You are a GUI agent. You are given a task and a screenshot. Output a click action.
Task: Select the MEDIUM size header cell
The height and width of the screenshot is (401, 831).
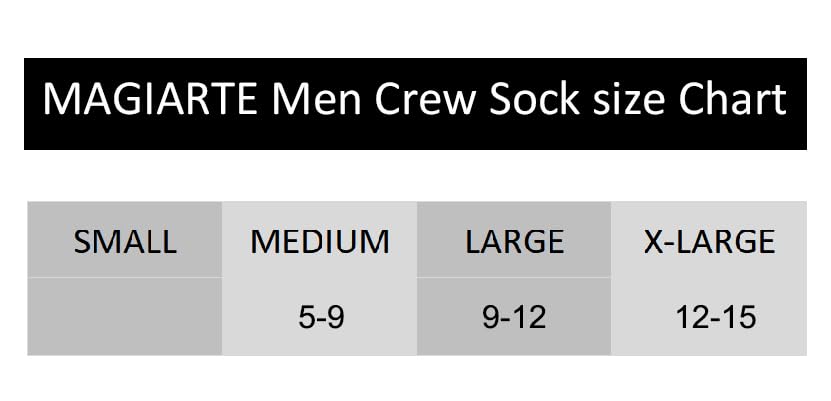[x=320, y=241]
